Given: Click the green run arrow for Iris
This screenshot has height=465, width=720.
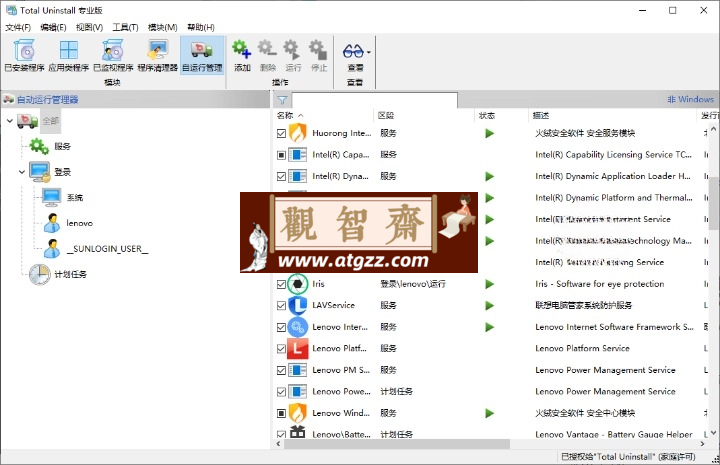Looking at the screenshot, I should 489,284.
